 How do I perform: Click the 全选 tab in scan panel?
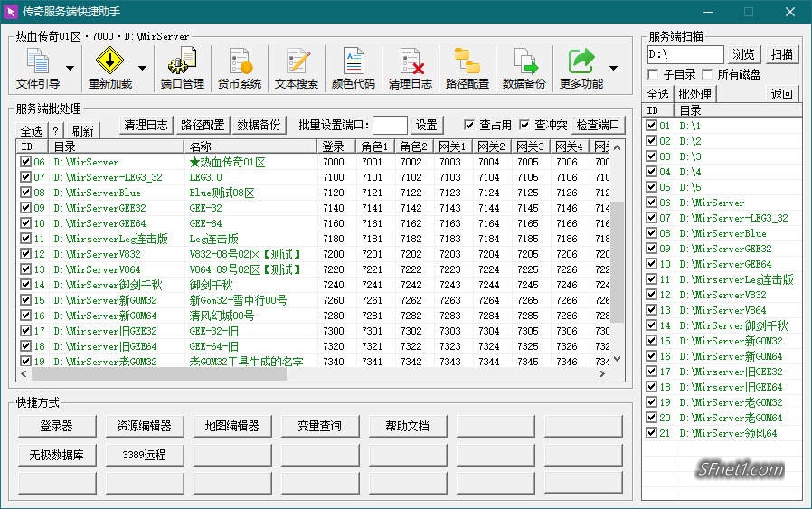point(657,94)
